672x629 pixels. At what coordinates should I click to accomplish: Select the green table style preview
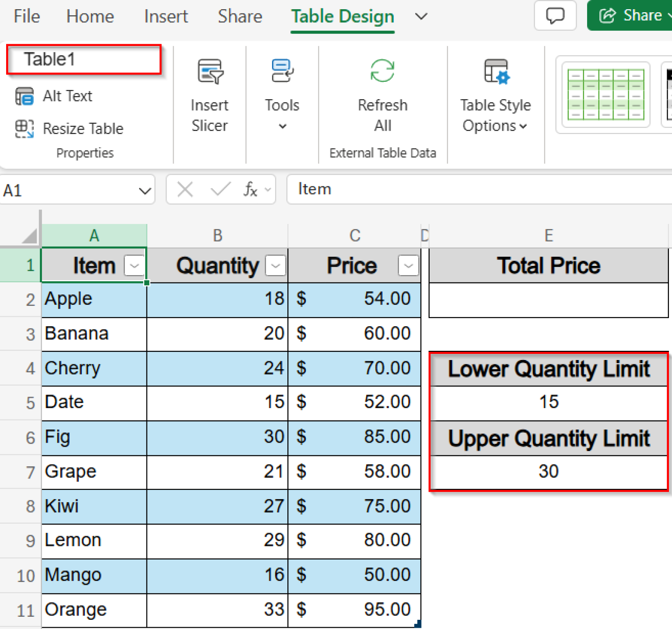click(605, 94)
